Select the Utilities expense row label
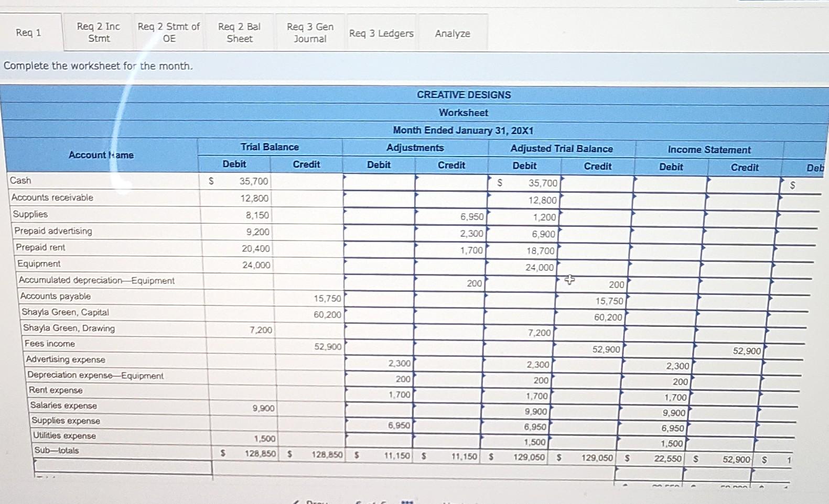This screenshot has width=829, height=504. pyautogui.click(x=64, y=436)
